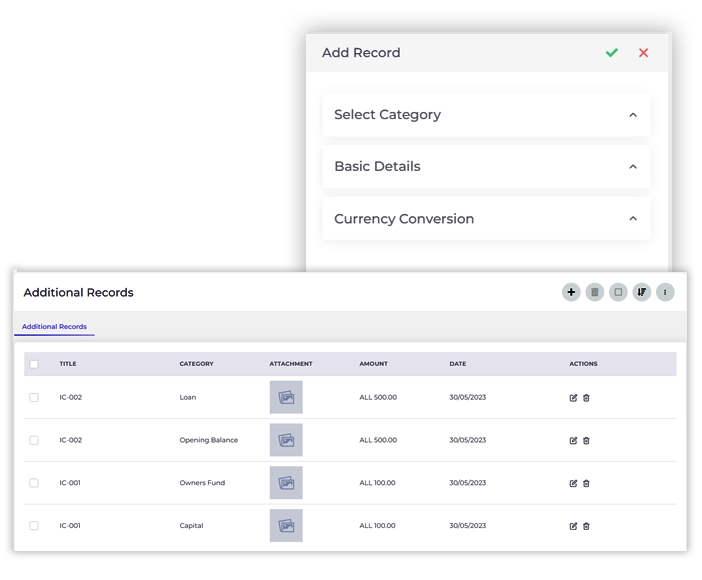The image size is (702, 580).
Task: Select the Owners Fund row checkbox
Action: coord(34,483)
